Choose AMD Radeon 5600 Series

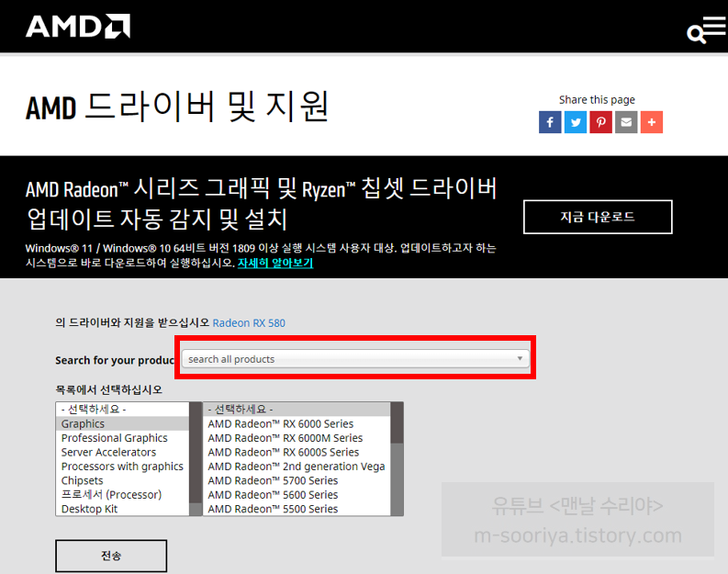(x=297, y=495)
